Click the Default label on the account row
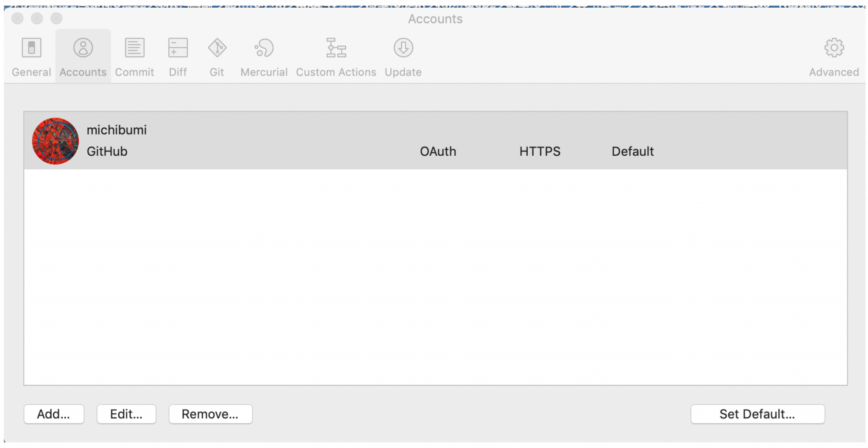 click(632, 151)
